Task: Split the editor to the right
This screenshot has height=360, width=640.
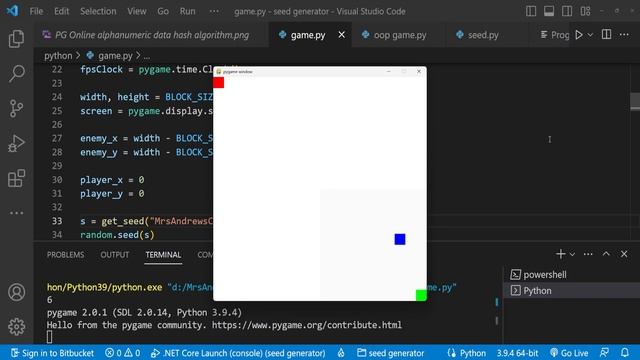Action: coord(607,35)
